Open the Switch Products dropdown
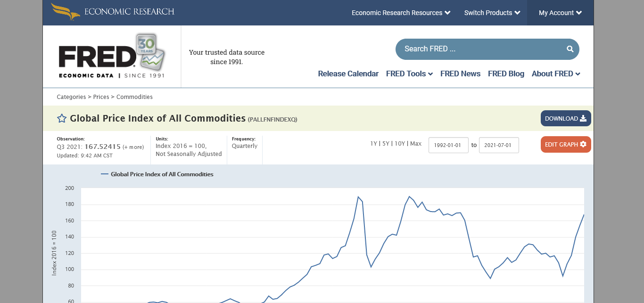The image size is (644, 303). pyautogui.click(x=492, y=13)
